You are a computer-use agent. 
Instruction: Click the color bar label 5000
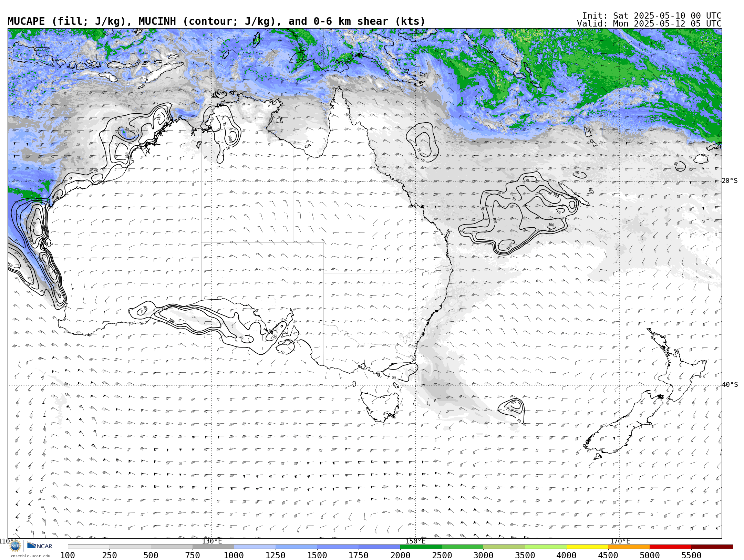pos(650,556)
